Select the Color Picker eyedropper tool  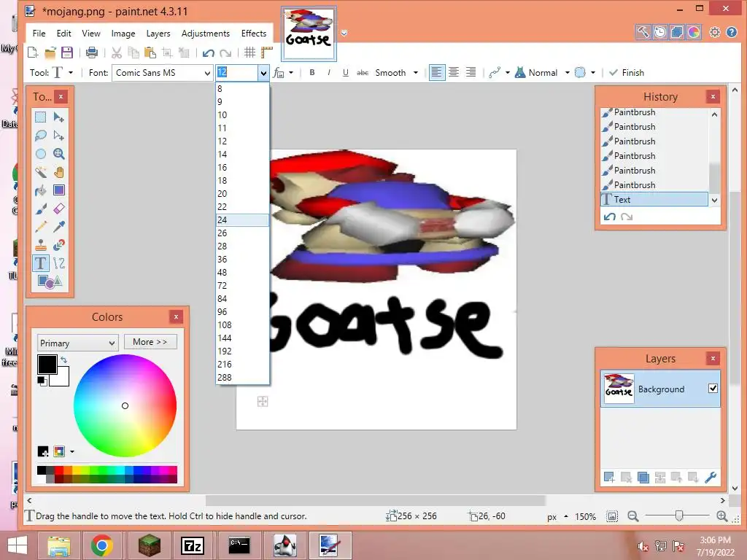pos(59,227)
